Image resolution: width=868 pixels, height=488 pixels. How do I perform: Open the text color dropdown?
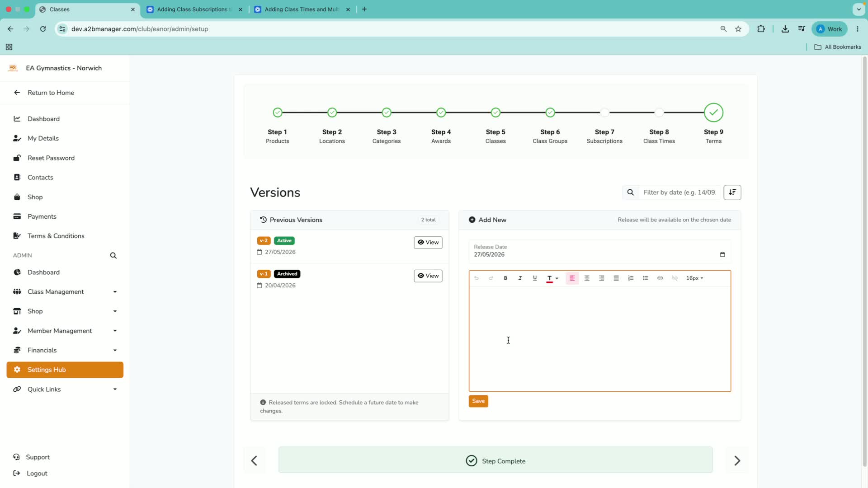pos(552,278)
